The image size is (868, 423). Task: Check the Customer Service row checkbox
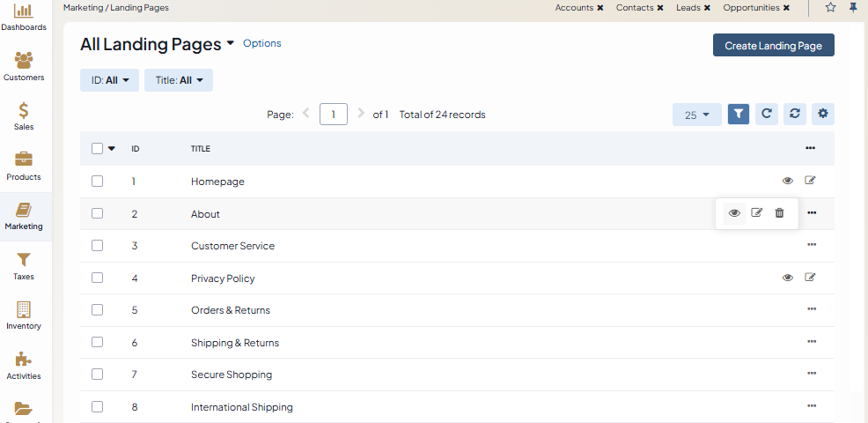97,246
